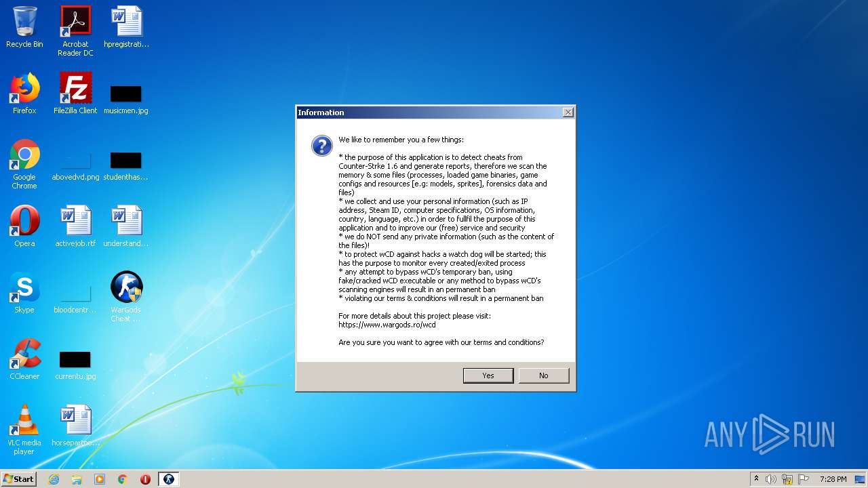Click the wargods.ro/wcd URL text

point(387,325)
